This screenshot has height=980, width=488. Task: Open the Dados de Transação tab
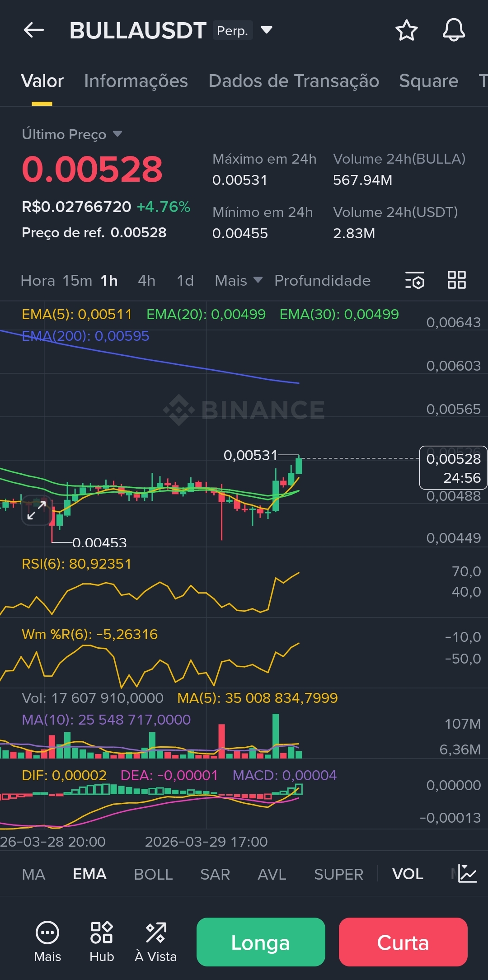pyautogui.click(x=294, y=81)
